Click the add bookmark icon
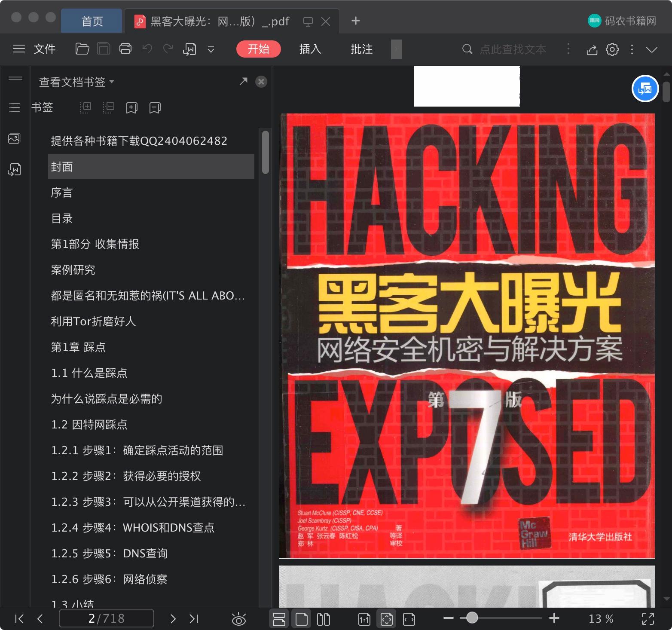 pos(131,108)
